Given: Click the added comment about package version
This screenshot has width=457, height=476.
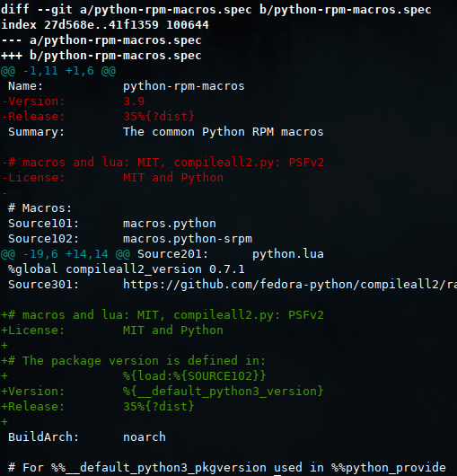Looking at the screenshot, I should [x=134, y=361].
